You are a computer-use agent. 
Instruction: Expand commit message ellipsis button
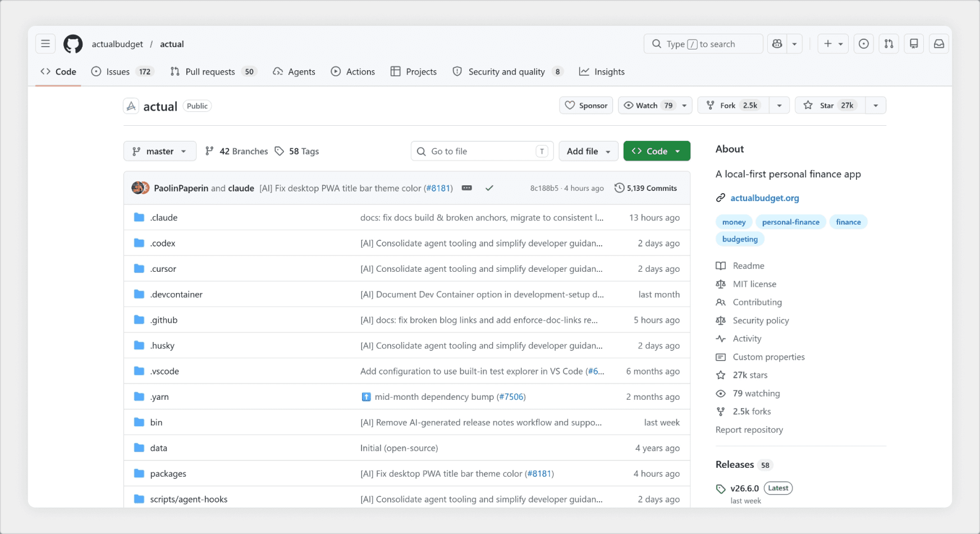tap(467, 188)
